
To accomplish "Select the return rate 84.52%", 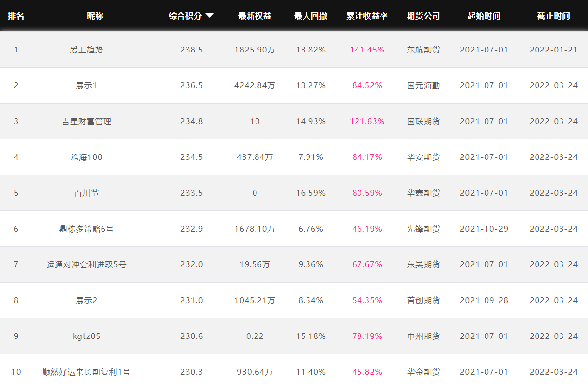I will 367,85.
